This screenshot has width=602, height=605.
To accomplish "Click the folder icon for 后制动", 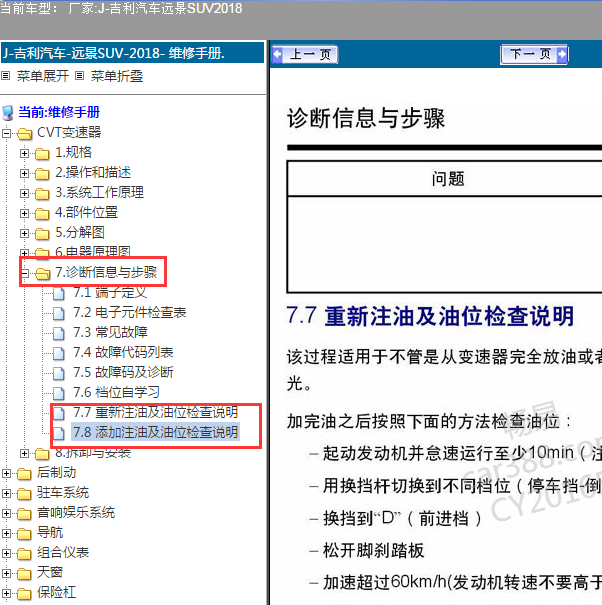I will click(24, 473).
